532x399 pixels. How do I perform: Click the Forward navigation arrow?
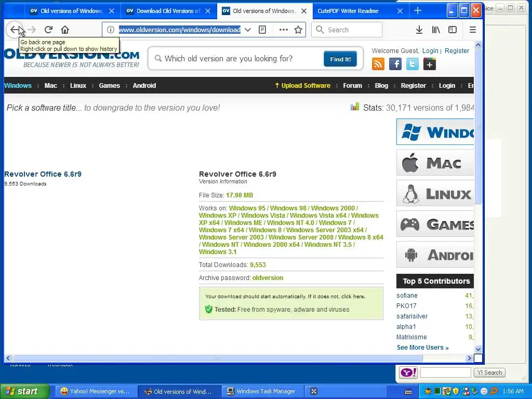(32, 30)
